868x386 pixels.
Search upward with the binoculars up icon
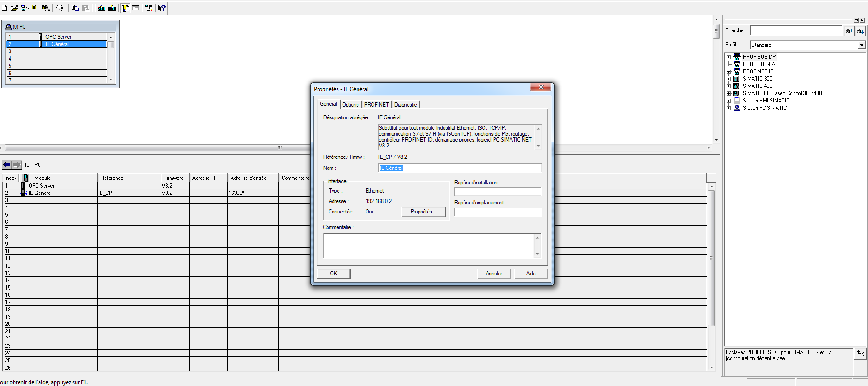pyautogui.click(x=849, y=31)
